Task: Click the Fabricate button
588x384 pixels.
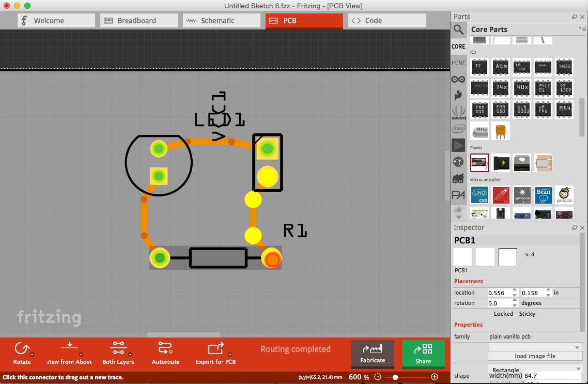Action: click(x=373, y=354)
